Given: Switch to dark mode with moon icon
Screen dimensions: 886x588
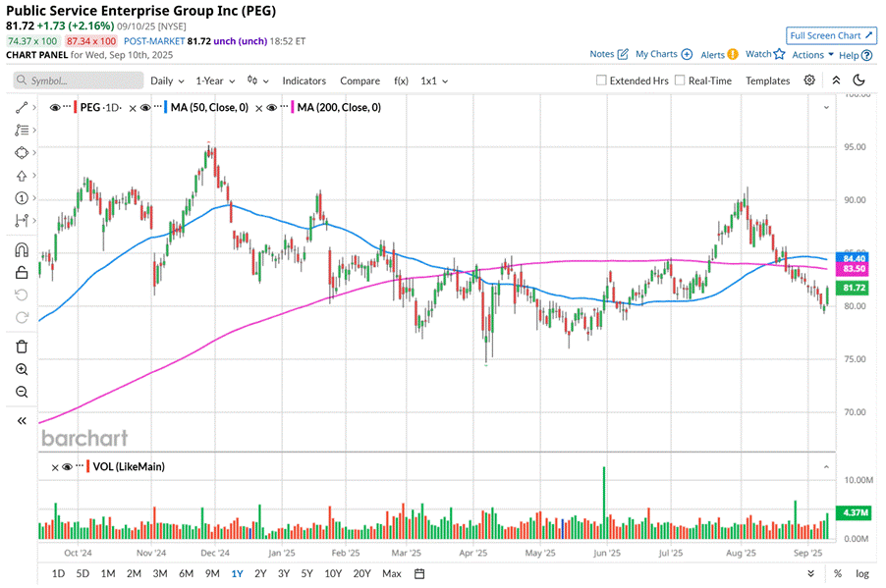Looking at the screenshot, I should (858, 80).
